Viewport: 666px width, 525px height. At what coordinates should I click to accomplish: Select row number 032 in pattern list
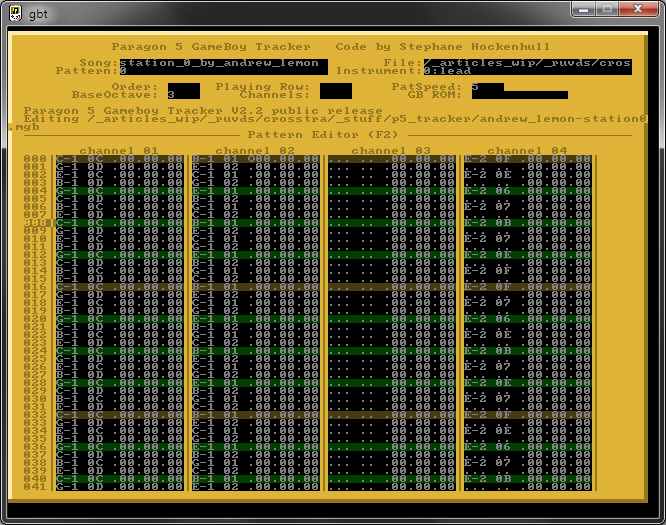click(35, 415)
